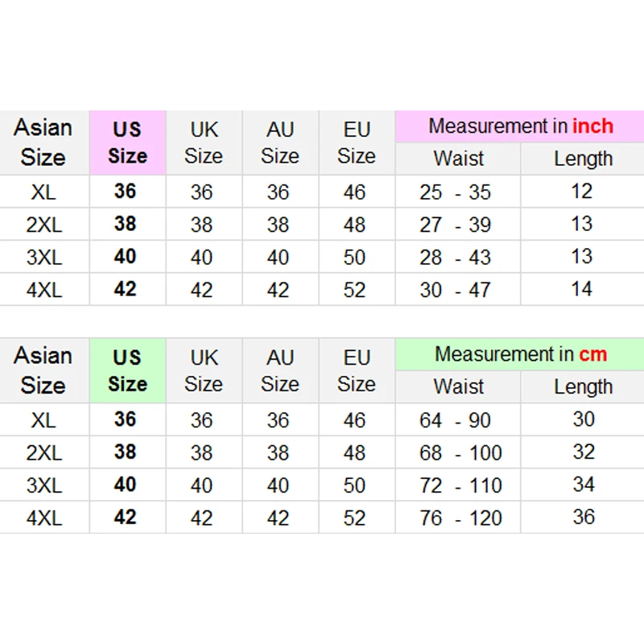Select the bold US size 42 in inch table

(x=126, y=289)
